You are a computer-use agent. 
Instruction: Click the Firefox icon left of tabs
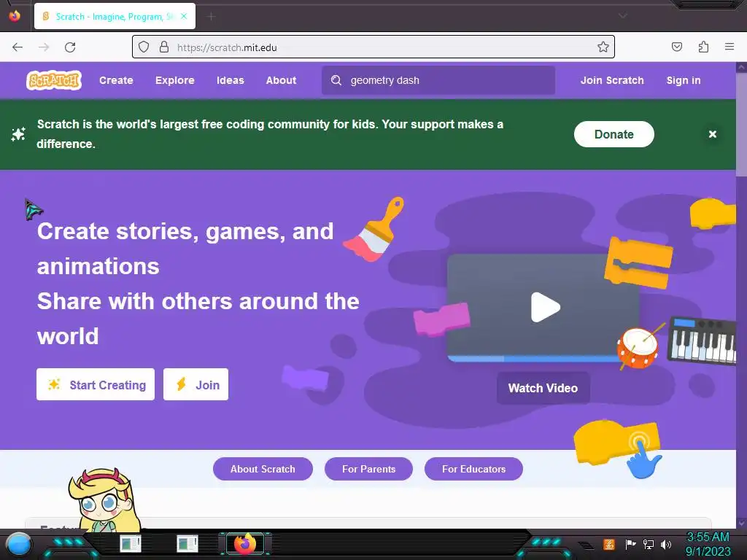pos(15,16)
